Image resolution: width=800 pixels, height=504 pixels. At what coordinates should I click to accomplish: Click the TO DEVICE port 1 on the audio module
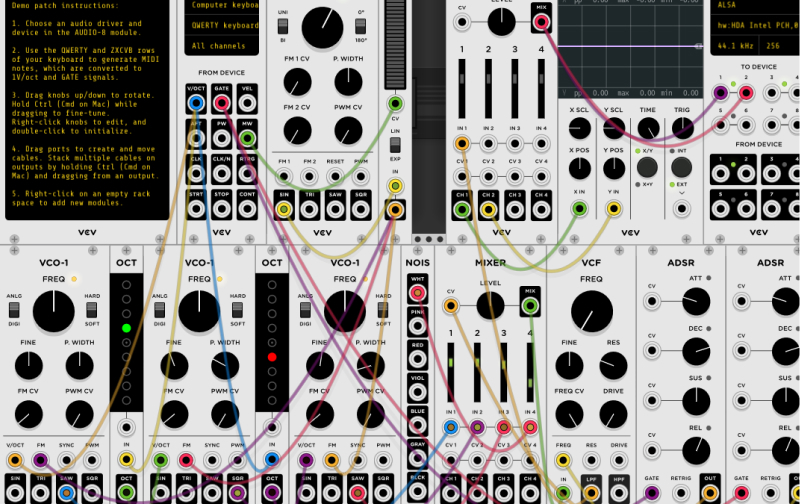tap(720, 93)
